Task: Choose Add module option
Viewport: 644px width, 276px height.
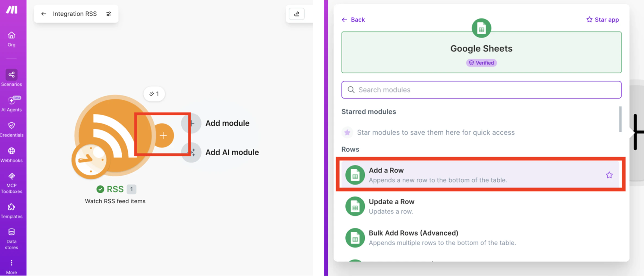Action: [228, 123]
